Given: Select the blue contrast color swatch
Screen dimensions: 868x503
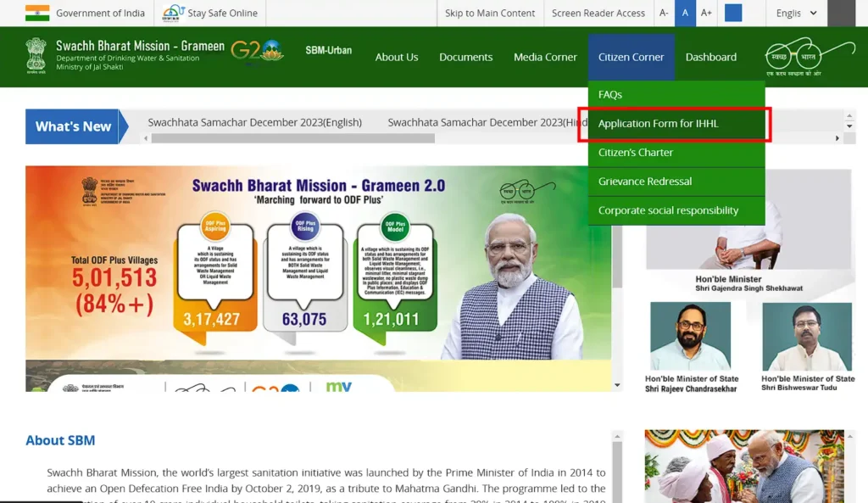Looking at the screenshot, I should pyautogui.click(x=733, y=13).
